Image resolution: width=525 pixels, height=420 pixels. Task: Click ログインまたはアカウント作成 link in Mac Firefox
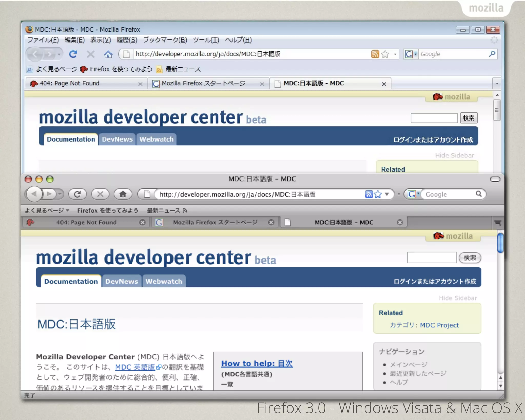(435, 282)
